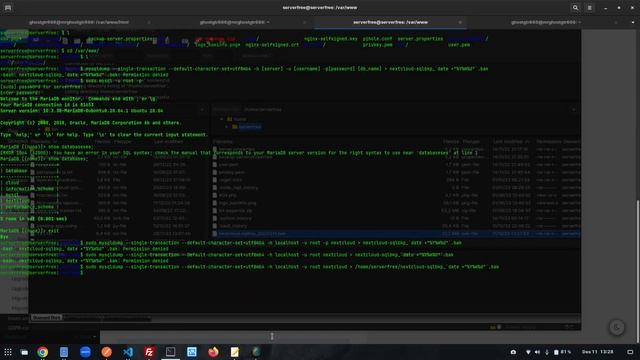Viewport: 640px width, 360px height.
Task: Click the volume speaker tray icon
Action: coord(538,352)
